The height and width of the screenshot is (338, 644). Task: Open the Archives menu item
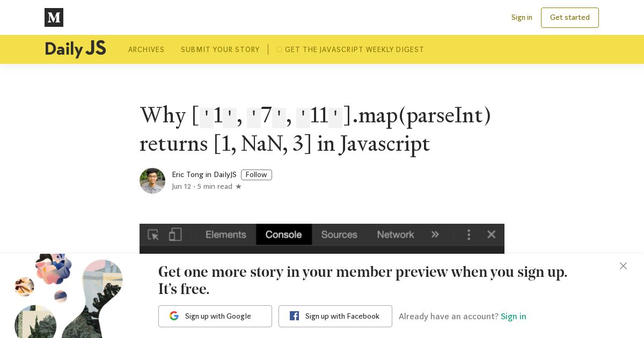(x=147, y=49)
